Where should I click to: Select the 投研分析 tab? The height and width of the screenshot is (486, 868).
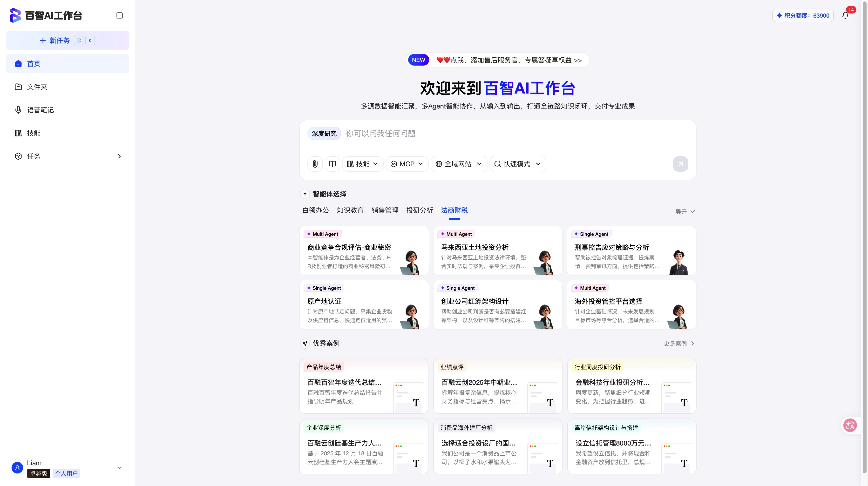tap(420, 210)
